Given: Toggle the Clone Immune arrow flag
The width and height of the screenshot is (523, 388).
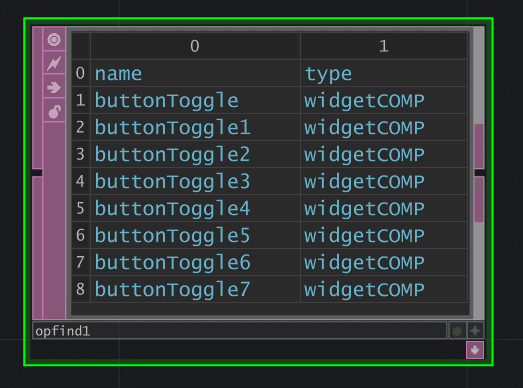Looking at the screenshot, I should pyautogui.click(x=54, y=87).
